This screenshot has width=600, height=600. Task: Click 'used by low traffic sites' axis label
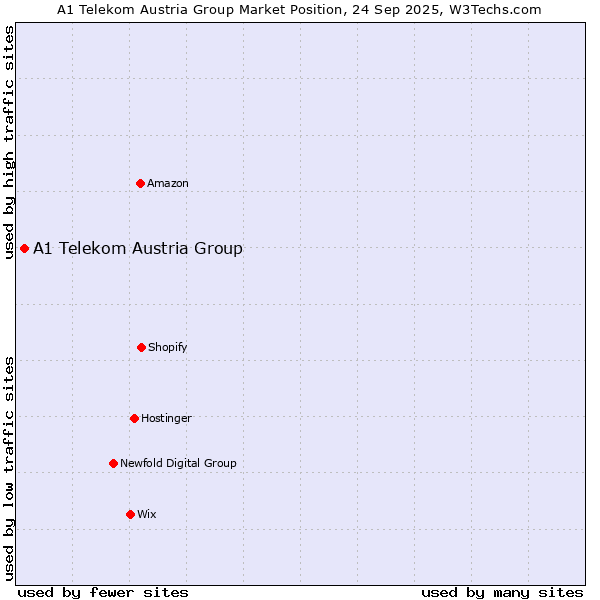tap(9, 469)
